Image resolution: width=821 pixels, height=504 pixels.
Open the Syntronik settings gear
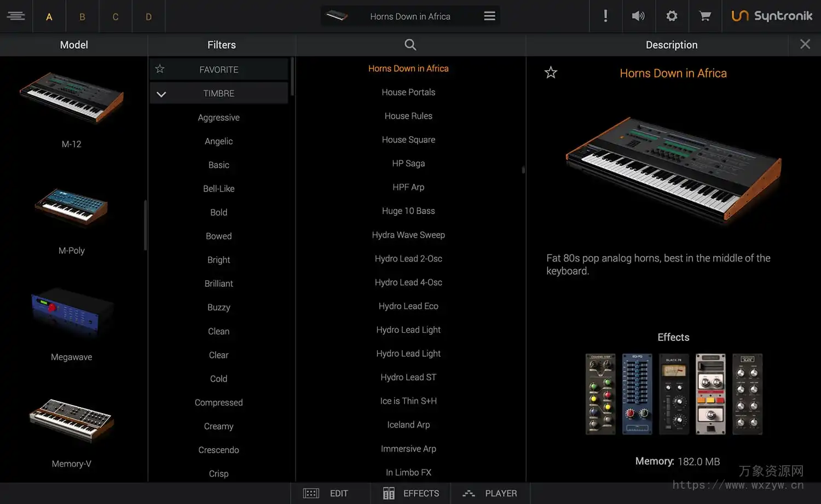672,16
